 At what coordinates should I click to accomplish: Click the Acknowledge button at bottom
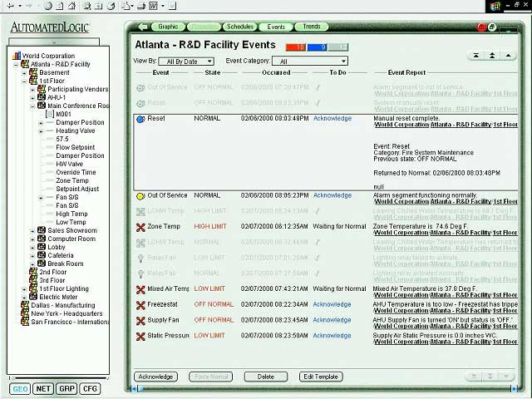155,377
